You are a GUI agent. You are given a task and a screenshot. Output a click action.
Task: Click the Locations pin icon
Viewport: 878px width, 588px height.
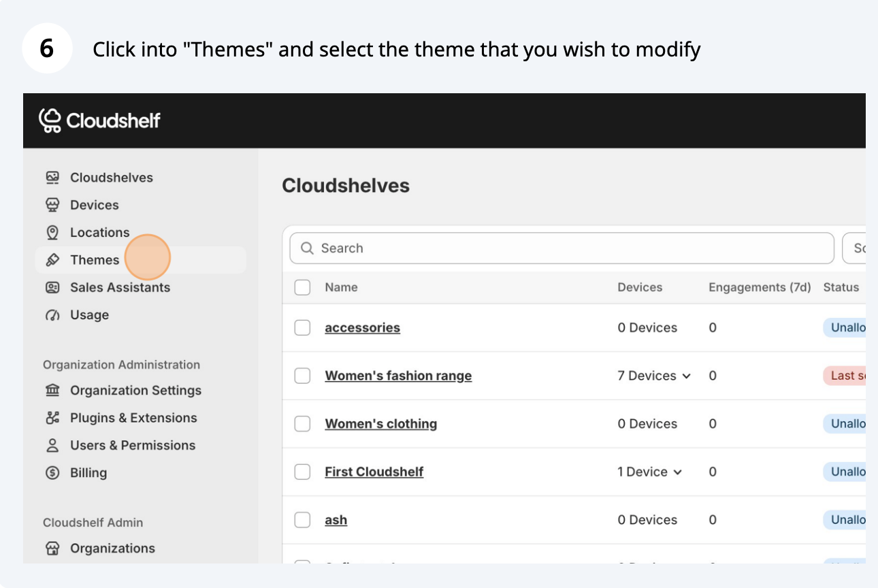pyautogui.click(x=52, y=233)
